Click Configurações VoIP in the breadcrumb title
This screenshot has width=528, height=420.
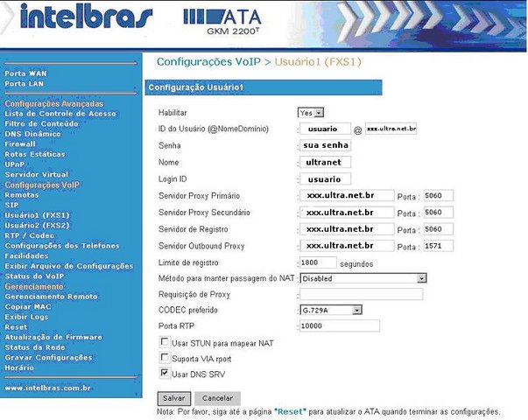point(208,62)
